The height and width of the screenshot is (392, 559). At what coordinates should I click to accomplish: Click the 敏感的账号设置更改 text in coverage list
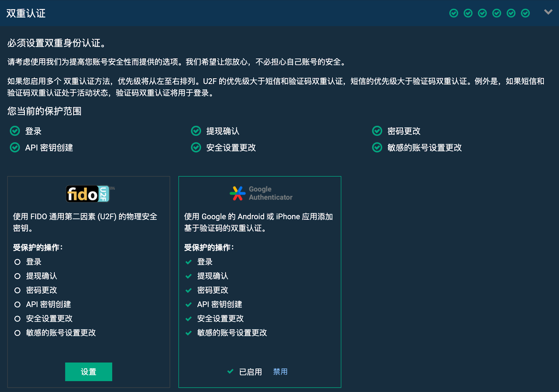tap(424, 148)
